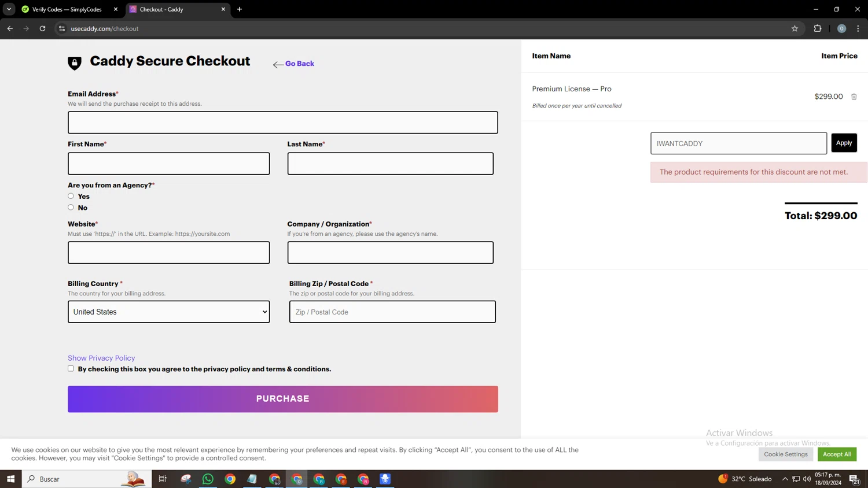
Task: Focus the Zip / Postal Code field
Action: pyautogui.click(x=392, y=312)
